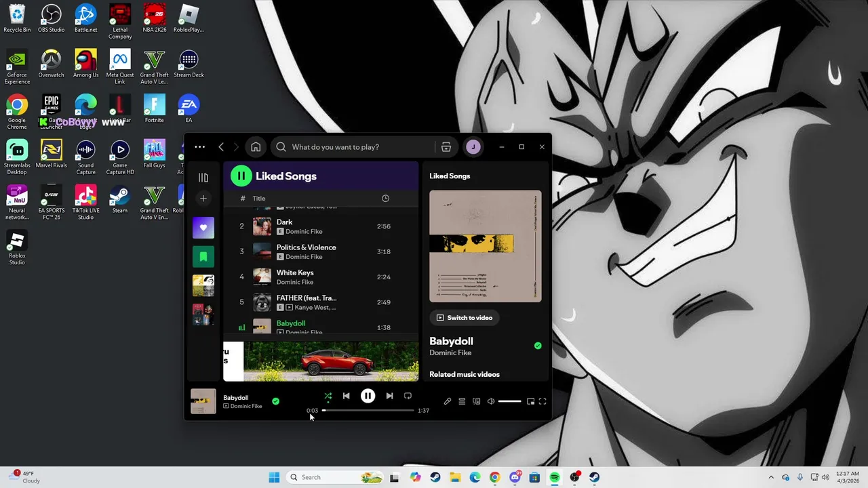Open the Windows Start menu
The height and width of the screenshot is (488, 868).
274,477
